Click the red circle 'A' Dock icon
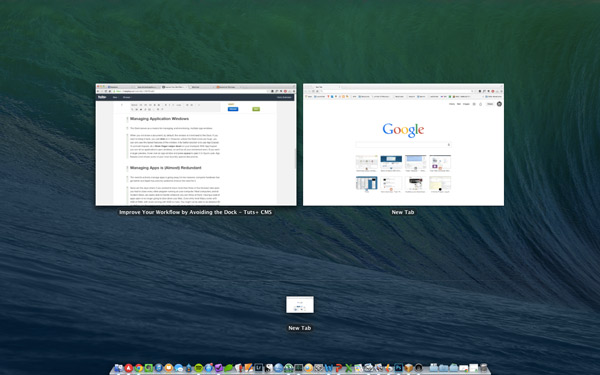600x375 pixels. (x=129, y=368)
